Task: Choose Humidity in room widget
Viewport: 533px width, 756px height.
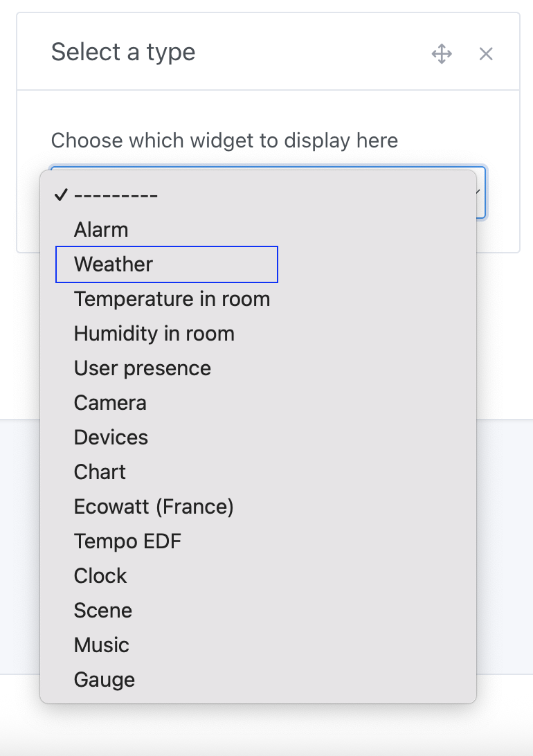Action: [154, 333]
